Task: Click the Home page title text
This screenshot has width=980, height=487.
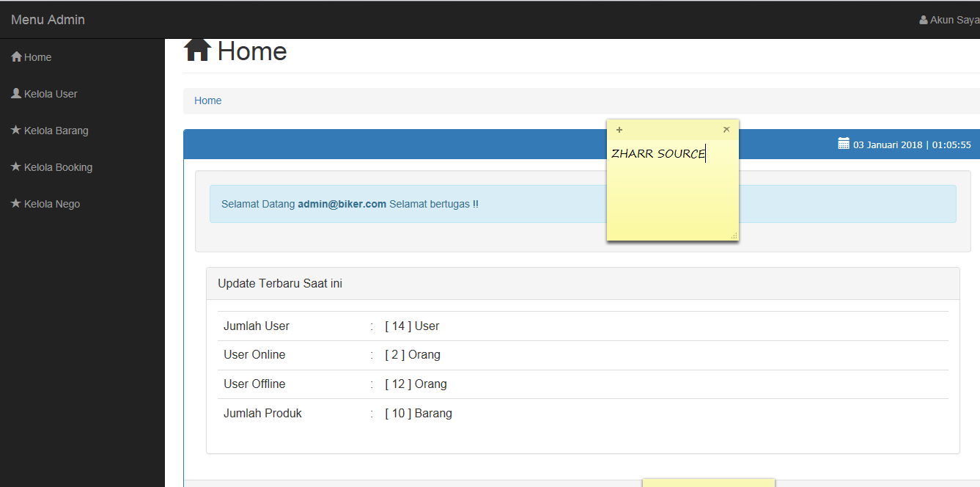Action: pos(252,51)
